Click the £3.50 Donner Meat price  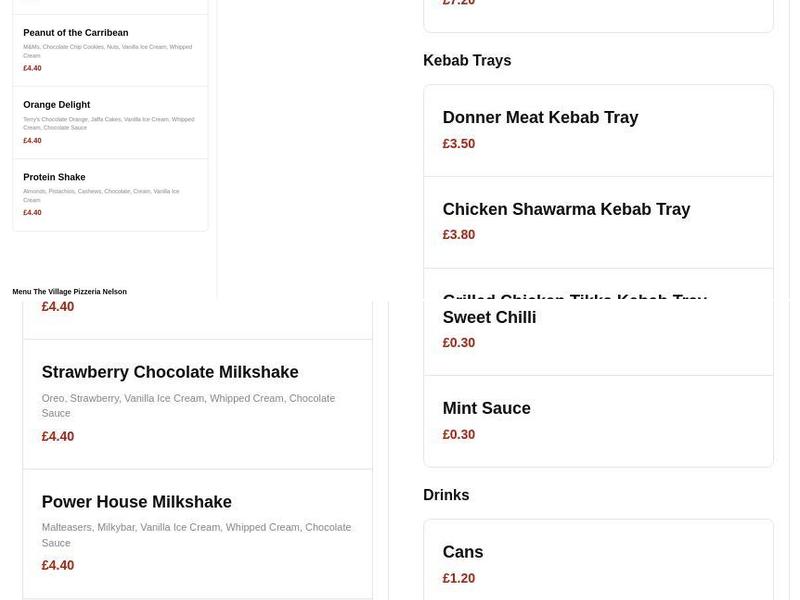tap(459, 144)
